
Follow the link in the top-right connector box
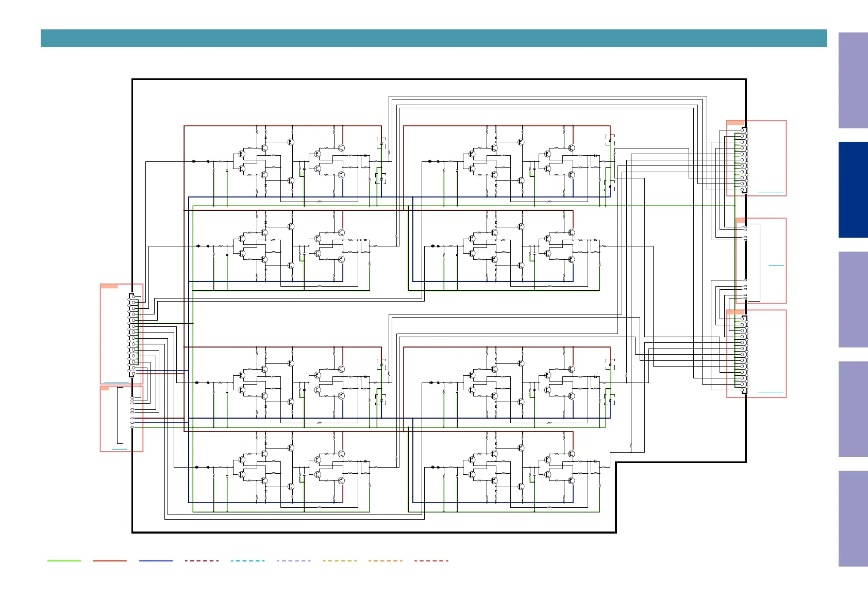770,192
